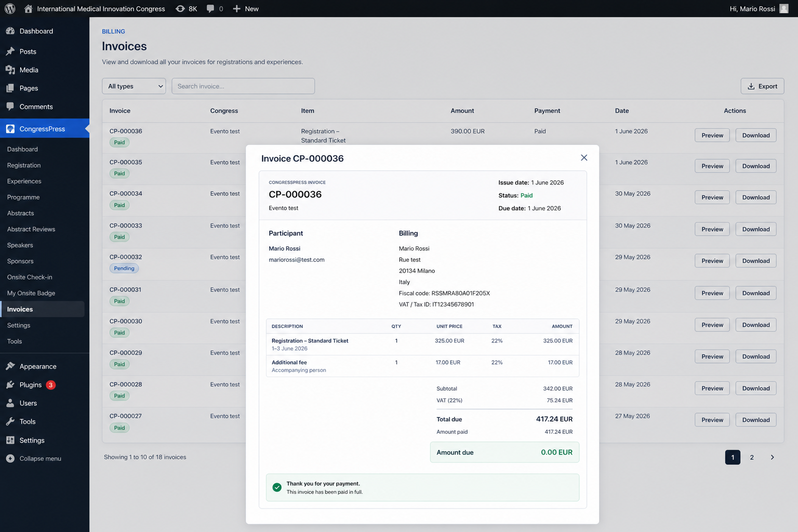
Task: Go to next page chevron
Action: pyautogui.click(x=773, y=457)
